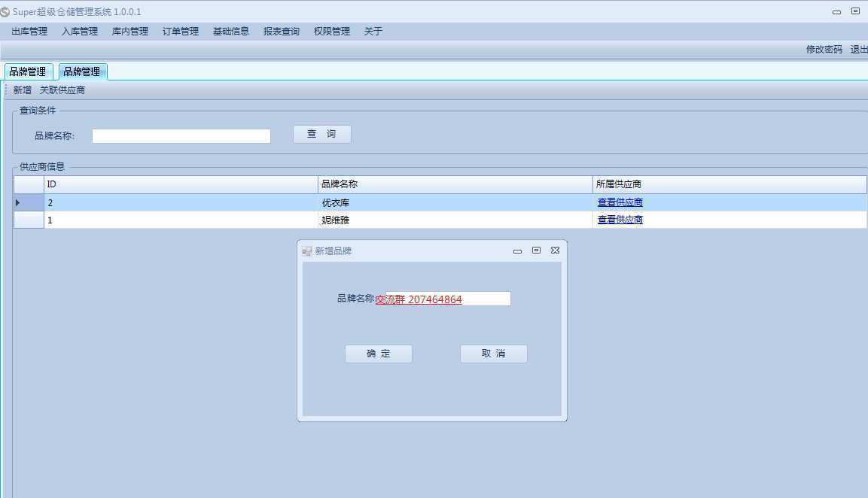The width and height of the screenshot is (868, 498).
Task: Click 取消 button in the dialog
Action: pos(493,354)
